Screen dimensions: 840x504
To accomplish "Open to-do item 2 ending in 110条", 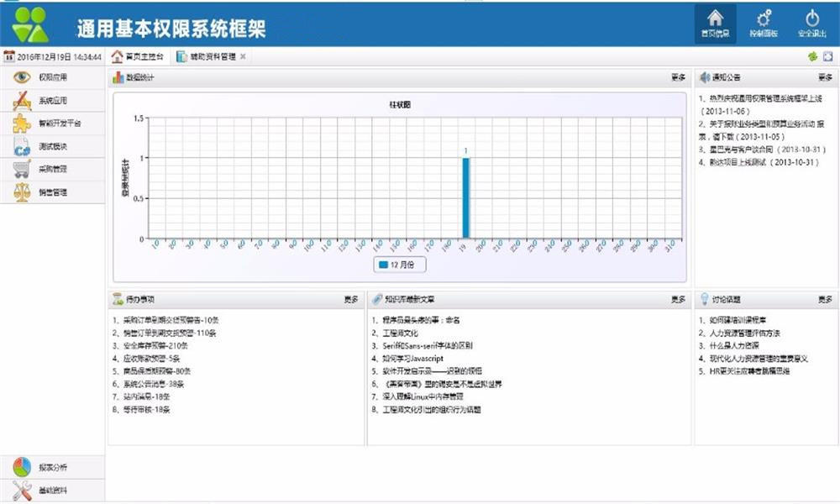I will coord(164,333).
